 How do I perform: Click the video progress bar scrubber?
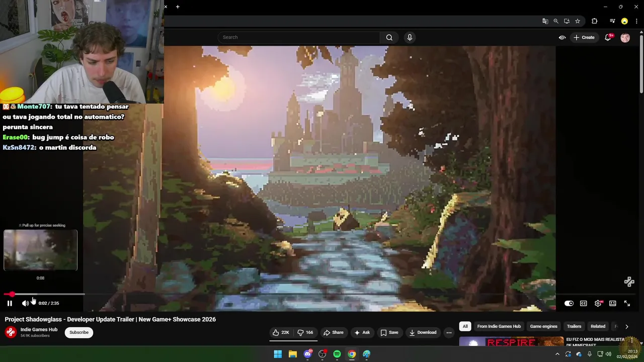[12, 294]
